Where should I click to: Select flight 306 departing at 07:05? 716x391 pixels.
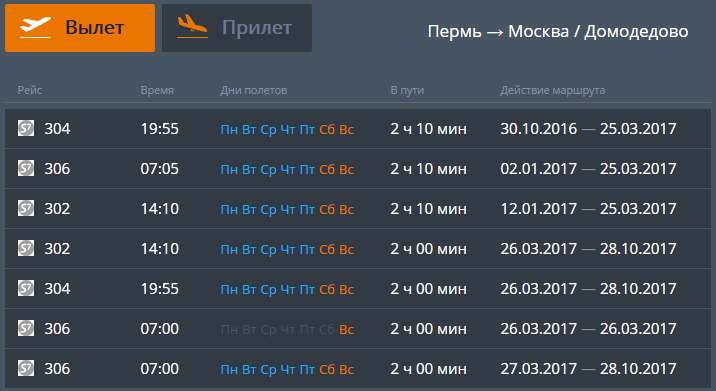pyautogui.click(x=358, y=169)
